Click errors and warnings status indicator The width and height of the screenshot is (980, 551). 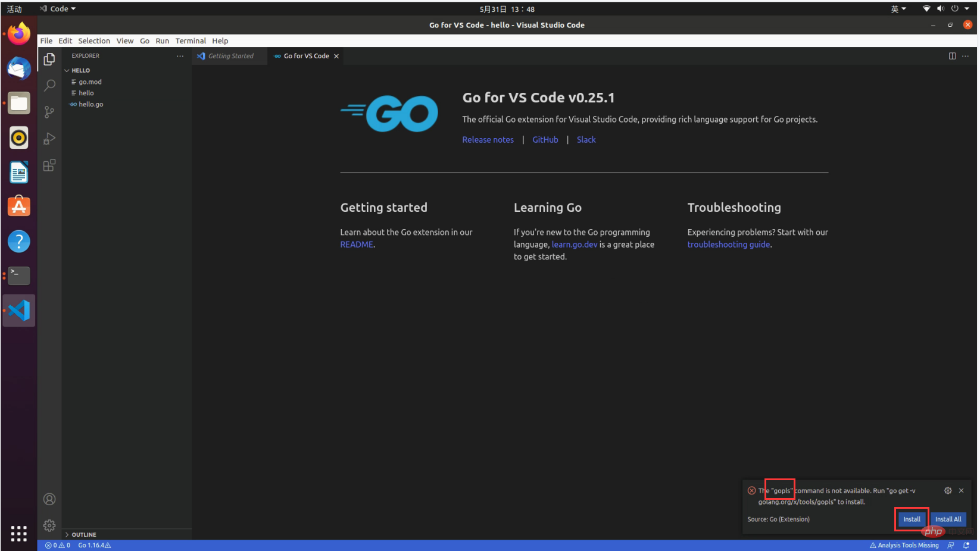pyautogui.click(x=58, y=545)
